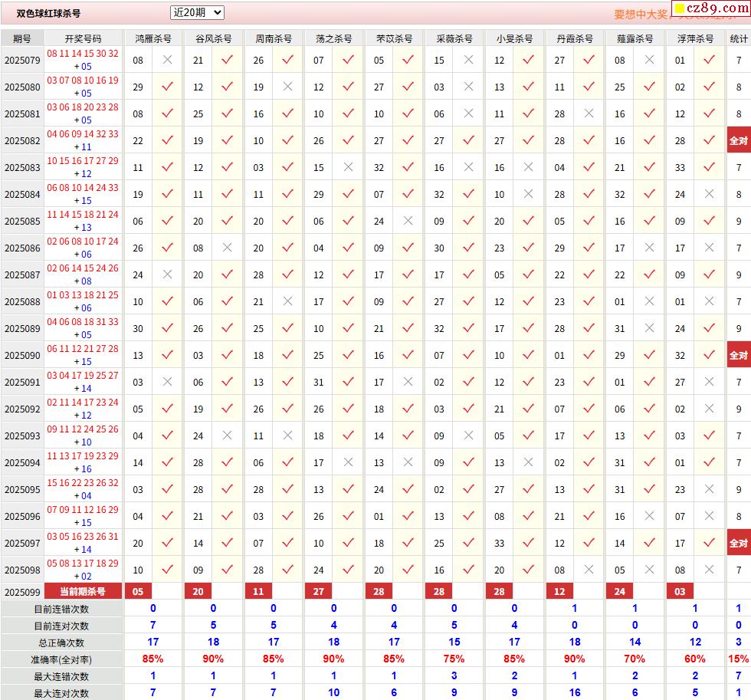Click the 目前连错次数 row label
The height and width of the screenshot is (700, 751).
[61, 609]
